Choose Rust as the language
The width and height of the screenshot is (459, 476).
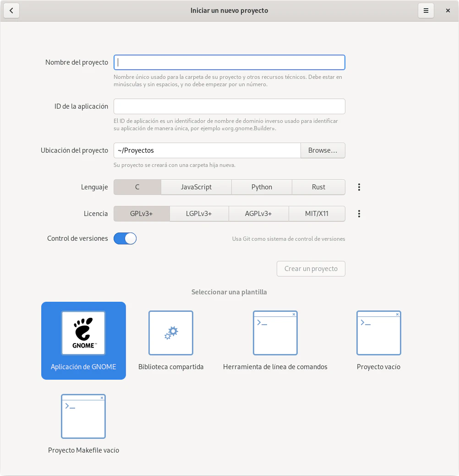[318, 187]
